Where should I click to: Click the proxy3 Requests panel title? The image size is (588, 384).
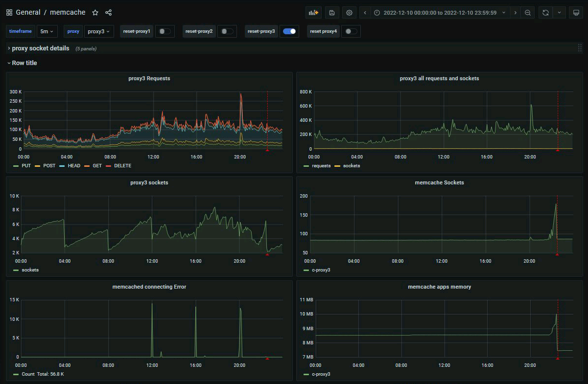click(x=149, y=78)
